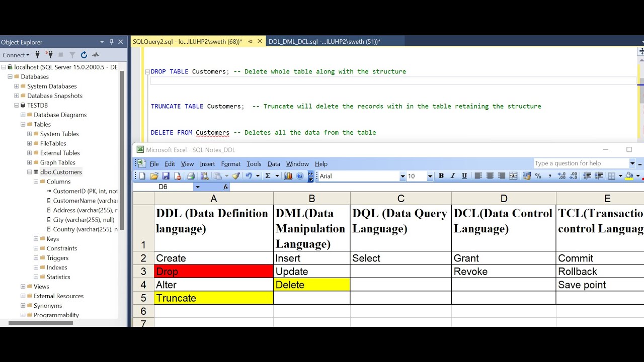The image size is (644, 362).
Task: Open the Name Box dropdown beside D6
Action: [x=197, y=187]
